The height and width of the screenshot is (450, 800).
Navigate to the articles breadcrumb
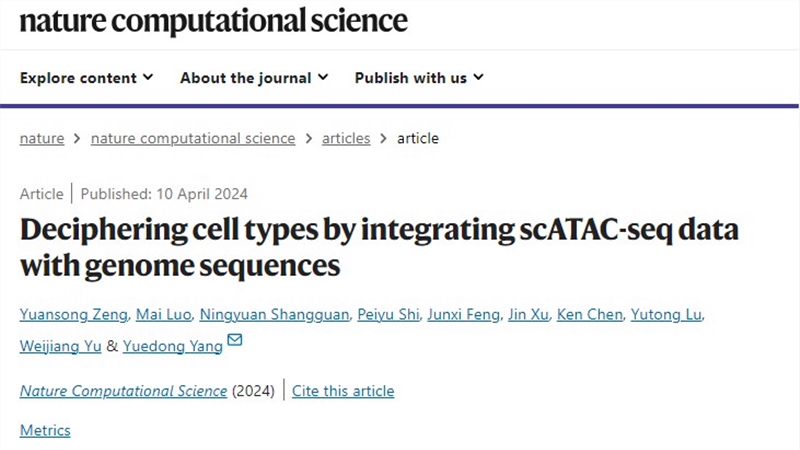pyautogui.click(x=346, y=138)
